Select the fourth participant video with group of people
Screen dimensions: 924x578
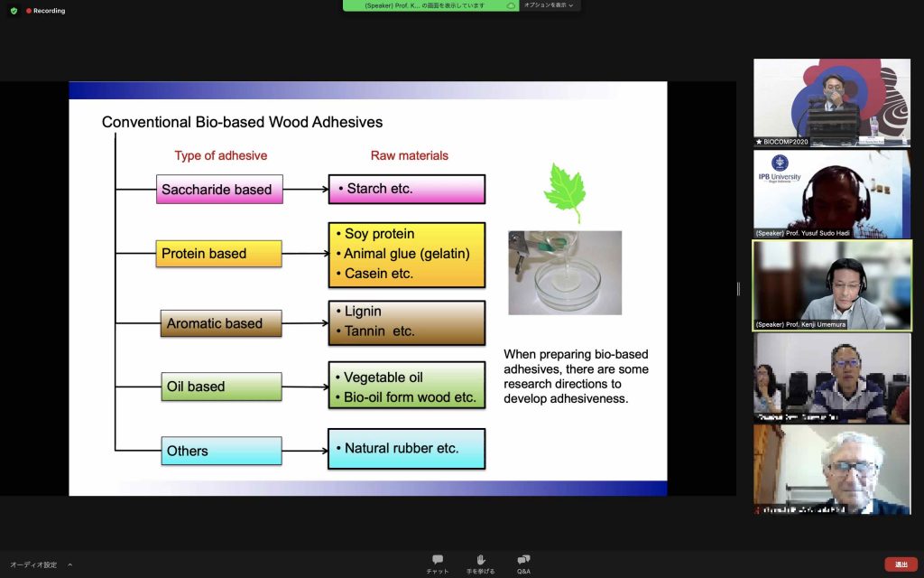coord(831,378)
